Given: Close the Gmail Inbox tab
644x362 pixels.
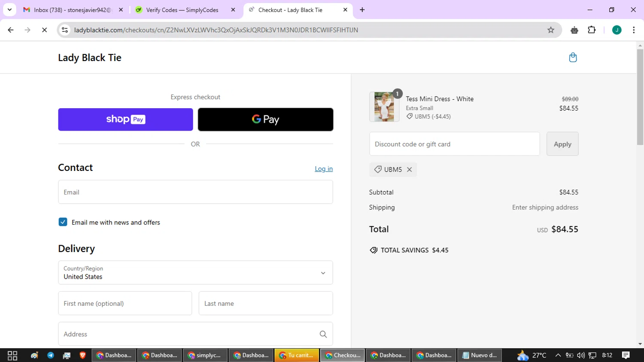Looking at the screenshot, I should tap(121, 9).
